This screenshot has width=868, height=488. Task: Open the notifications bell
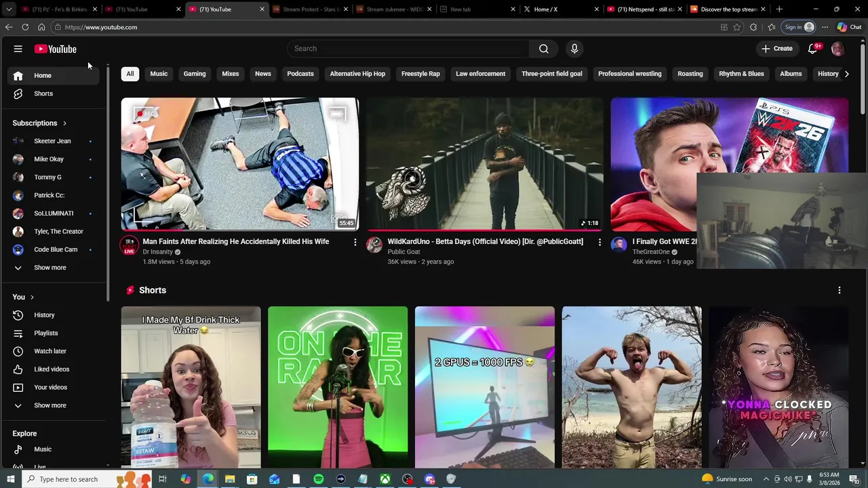[x=812, y=49]
